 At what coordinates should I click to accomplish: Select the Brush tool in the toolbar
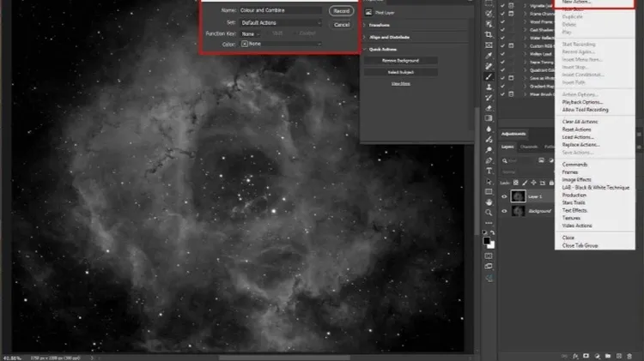(x=489, y=76)
